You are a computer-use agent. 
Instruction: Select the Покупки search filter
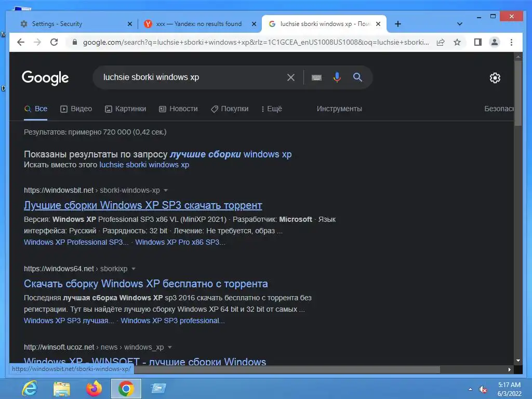(230, 109)
